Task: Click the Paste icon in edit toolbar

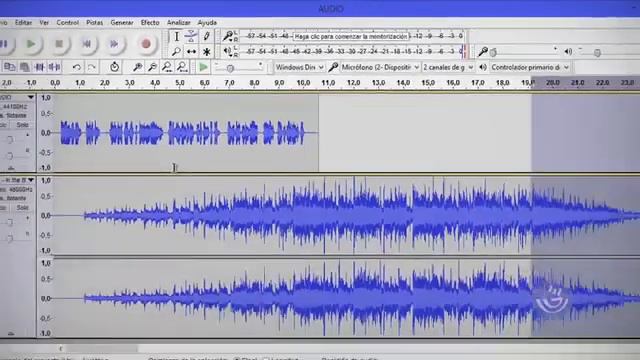Action: 24,67
